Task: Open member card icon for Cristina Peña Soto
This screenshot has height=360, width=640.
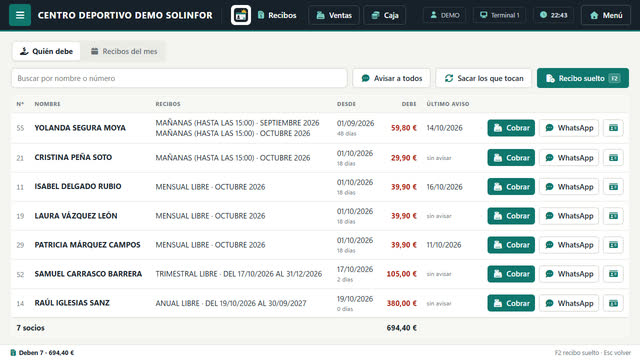Action: [x=613, y=158]
